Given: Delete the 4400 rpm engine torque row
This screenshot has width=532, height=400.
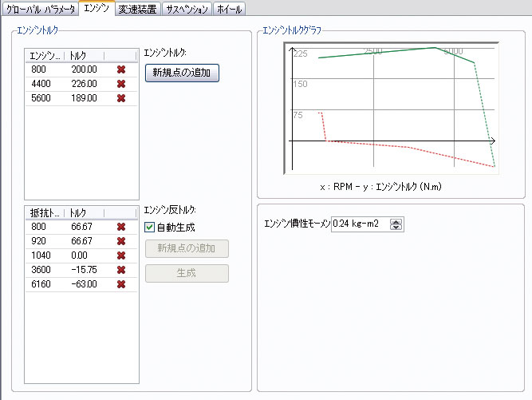Looking at the screenshot, I should coord(121,84).
